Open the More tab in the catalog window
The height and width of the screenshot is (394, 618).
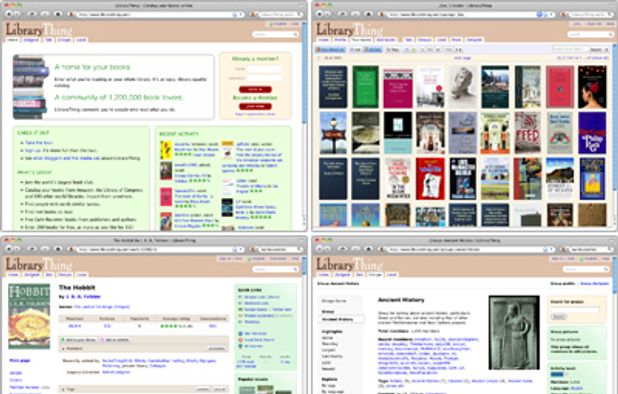tap(456, 40)
